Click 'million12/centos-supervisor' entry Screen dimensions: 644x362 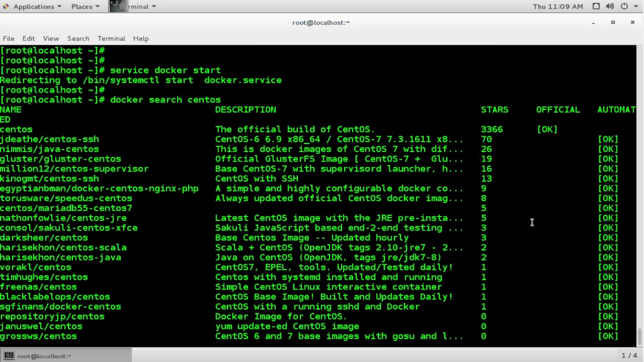(74, 168)
